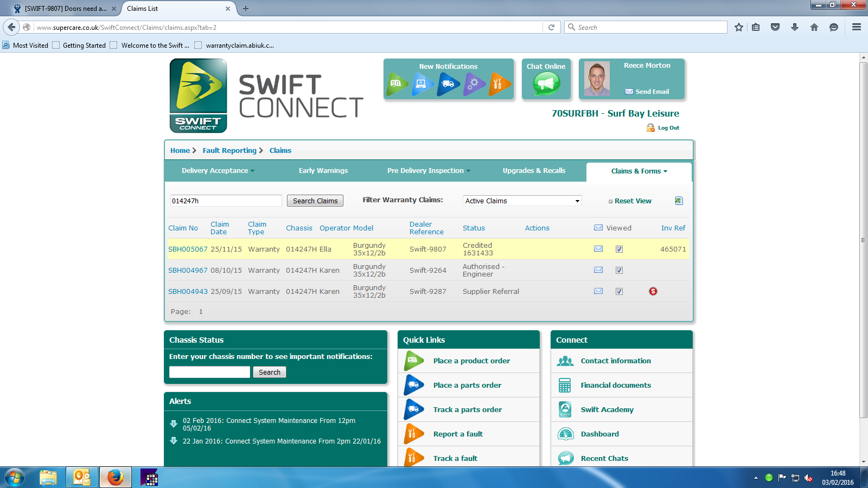The image size is (868, 488).
Task: Toggle Viewed checkbox for claim SBH004943
Action: click(x=619, y=292)
